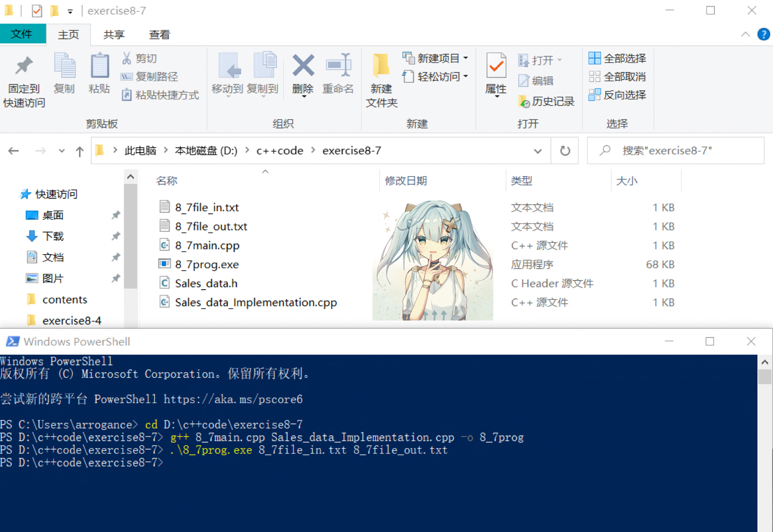The height and width of the screenshot is (532, 773).
Task: Select the file 8_7file_in.txt
Action: coord(207,207)
